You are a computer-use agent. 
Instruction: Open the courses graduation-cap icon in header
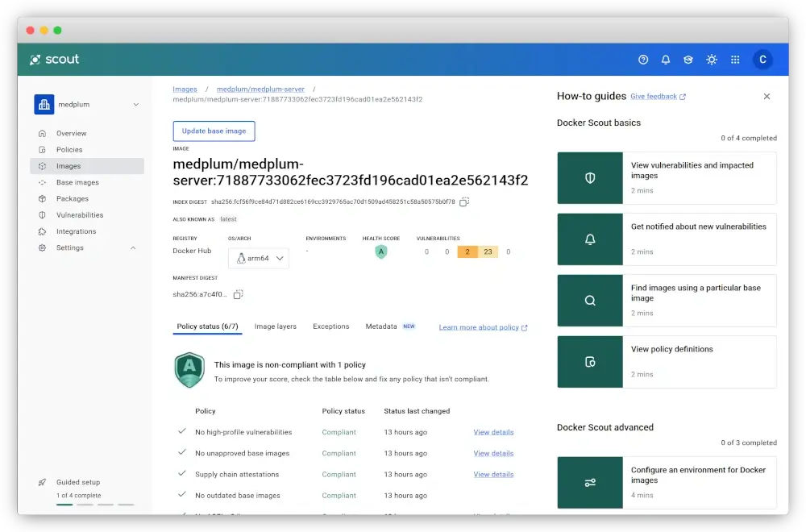pyautogui.click(x=688, y=59)
